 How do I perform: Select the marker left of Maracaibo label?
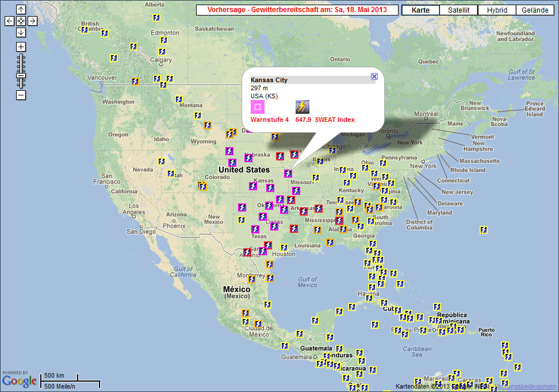pos(418,382)
